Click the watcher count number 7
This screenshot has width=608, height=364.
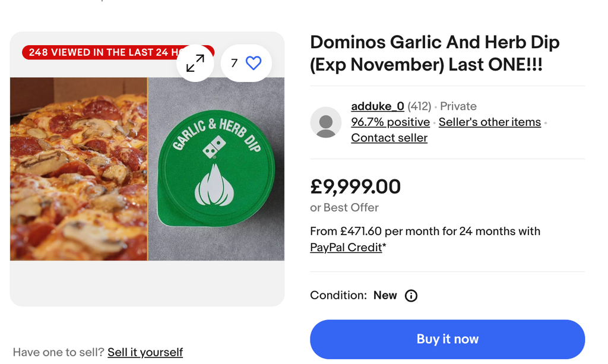[x=234, y=63]
